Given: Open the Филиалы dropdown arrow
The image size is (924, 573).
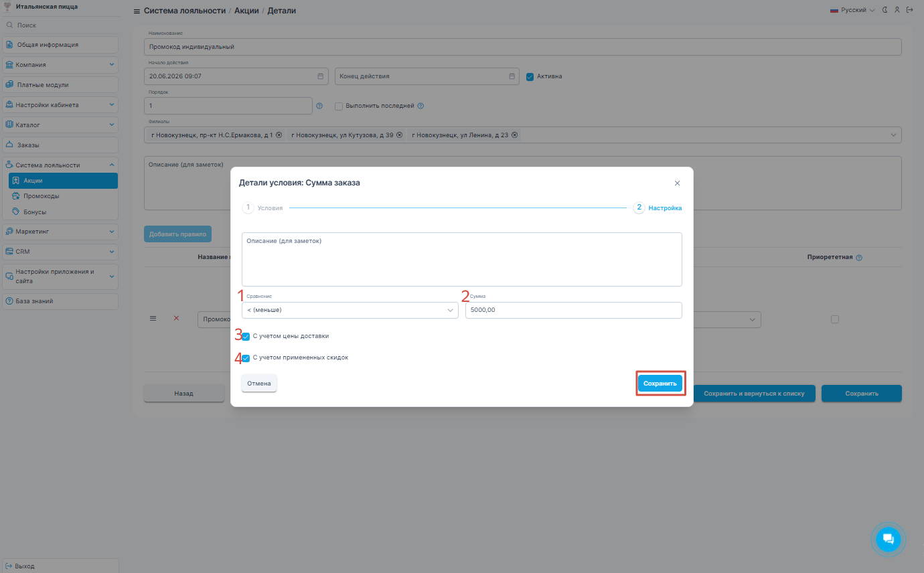Looking at the screenshot, I should pos(893,135).
